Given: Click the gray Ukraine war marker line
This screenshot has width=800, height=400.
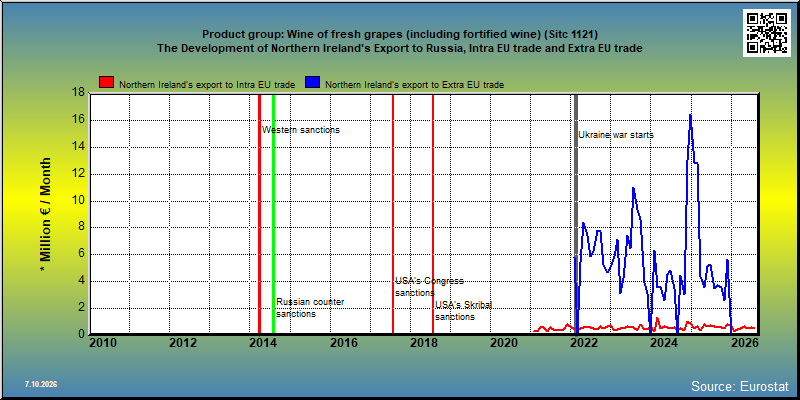Looking at the screenshot, I should point(576,214).
